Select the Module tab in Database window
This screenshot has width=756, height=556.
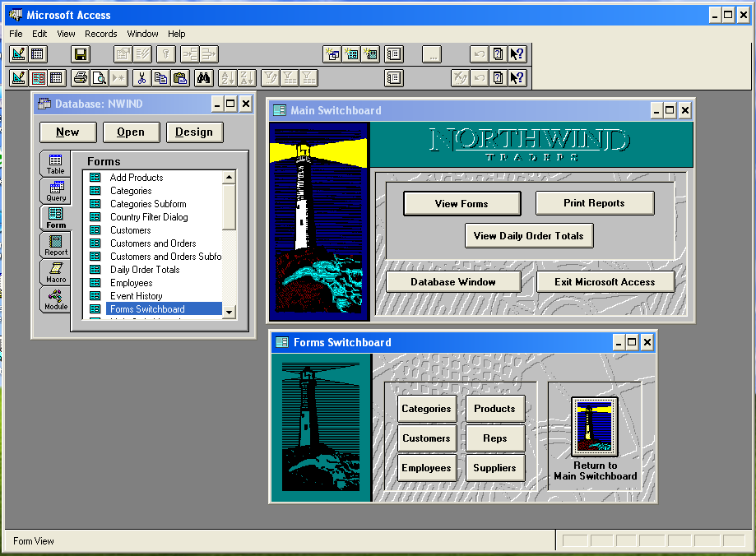click(x=56, y=299)
